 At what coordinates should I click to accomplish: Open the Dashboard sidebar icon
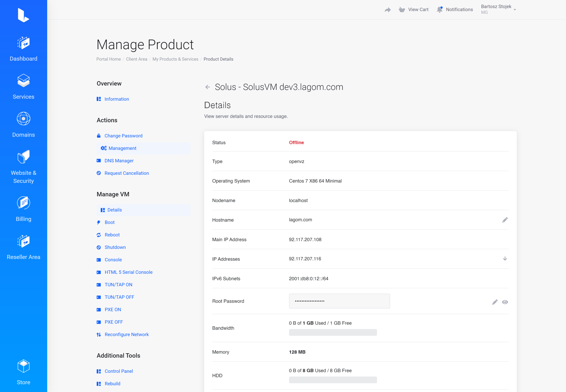pos(24,43)
